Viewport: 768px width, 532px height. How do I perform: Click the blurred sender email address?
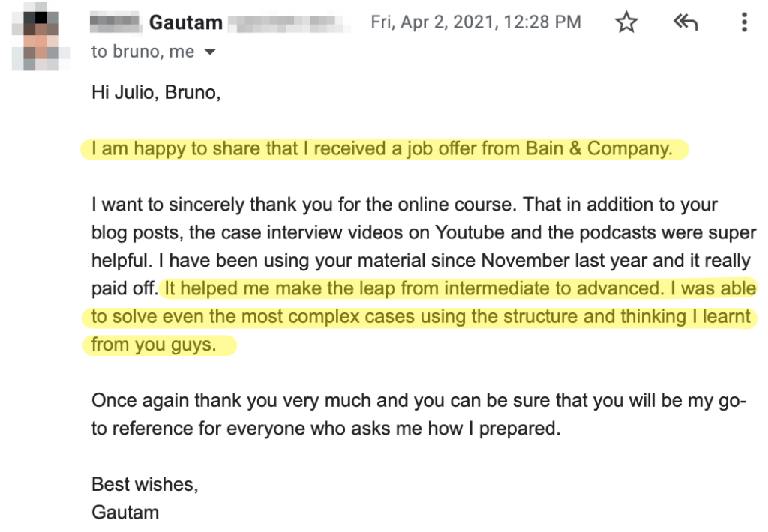pyautogui.click(x=289, y=23)
